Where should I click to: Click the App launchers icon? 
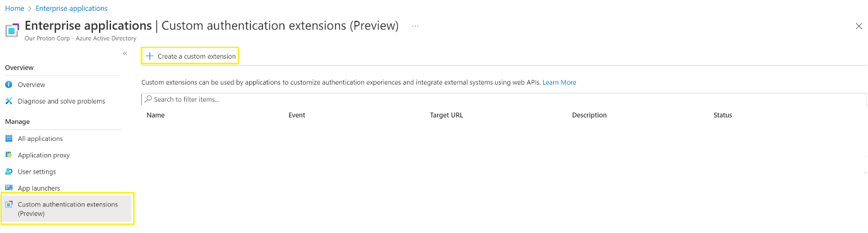(9, 188)
